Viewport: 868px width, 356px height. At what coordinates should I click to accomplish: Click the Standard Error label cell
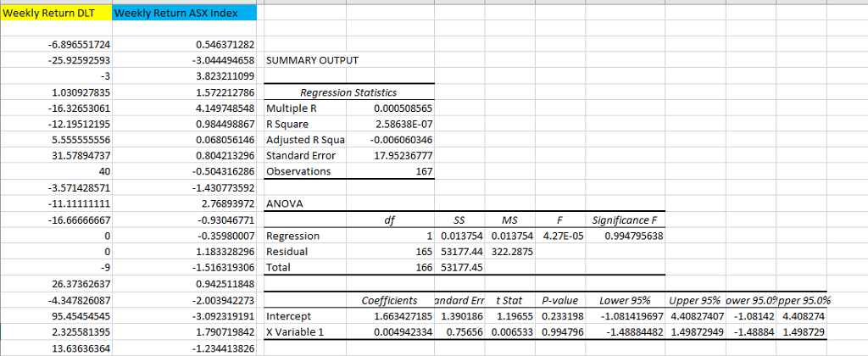pyautogui.click(x=301, y=156)
